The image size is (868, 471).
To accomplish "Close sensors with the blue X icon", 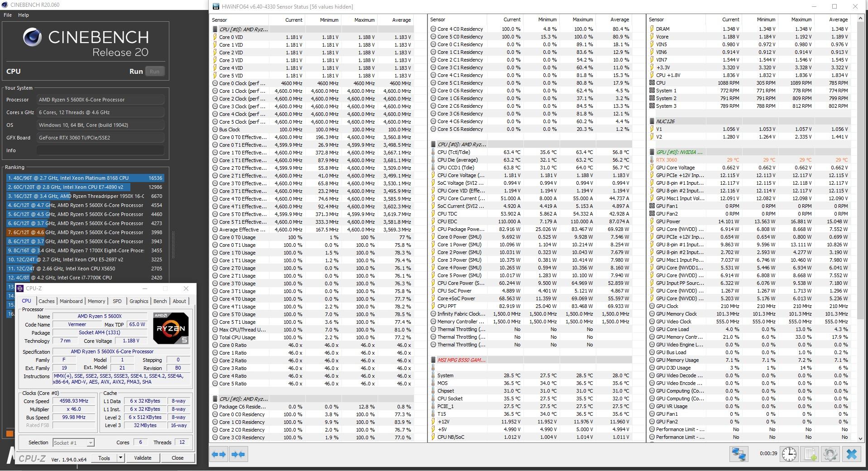I will pyautogui.click(x=851, y=454).
